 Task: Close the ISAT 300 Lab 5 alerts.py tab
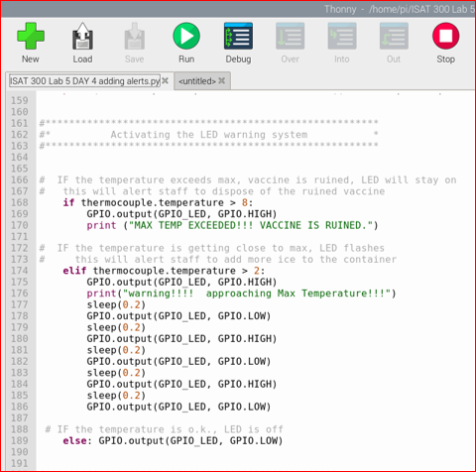tap(166, 80)
